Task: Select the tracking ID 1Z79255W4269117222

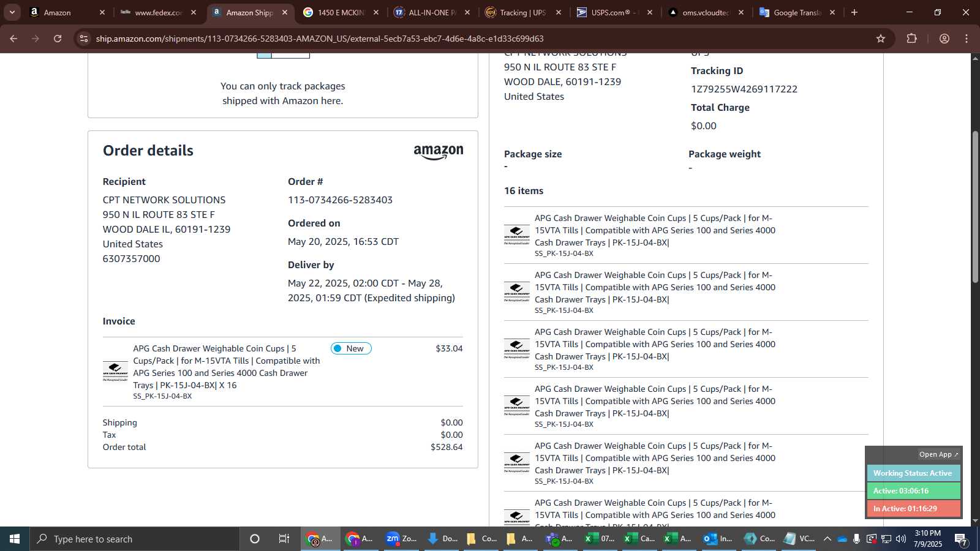Action: pyautogui.click(x=744, y=89)
